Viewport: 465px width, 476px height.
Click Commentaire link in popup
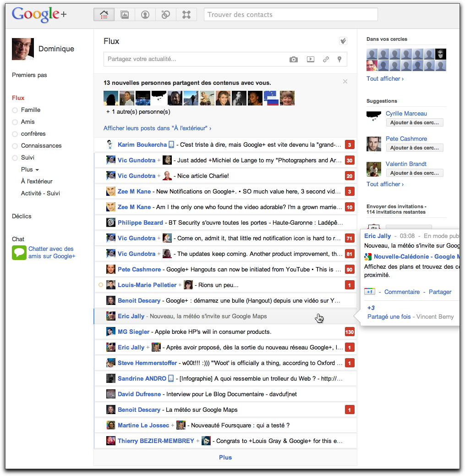coord(402,292)
